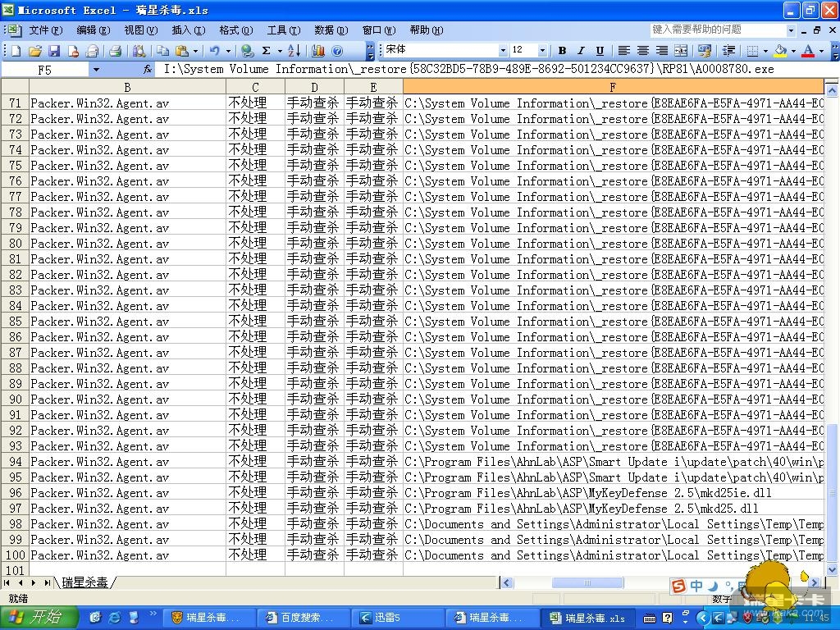
Task: Click the Paste clipboard icon
Action: point(182,51)
